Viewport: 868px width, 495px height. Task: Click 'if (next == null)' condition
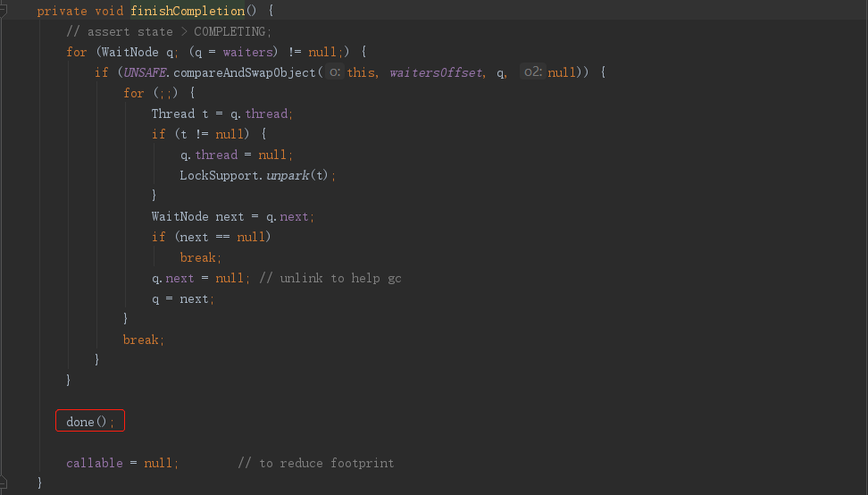(x=211, y=237)
